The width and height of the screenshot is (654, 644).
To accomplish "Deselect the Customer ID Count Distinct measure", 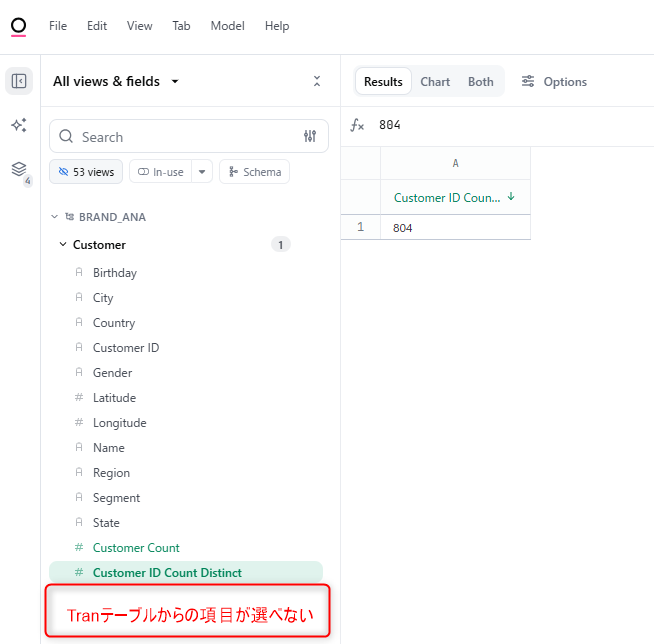I will click(x=186, y=572).
